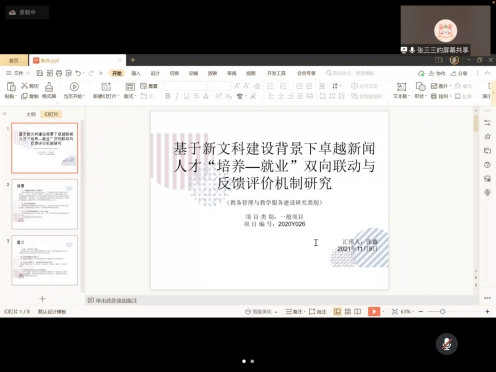Open the zoom percentage dropdown

pyautogui.click(x=407, y=311)
